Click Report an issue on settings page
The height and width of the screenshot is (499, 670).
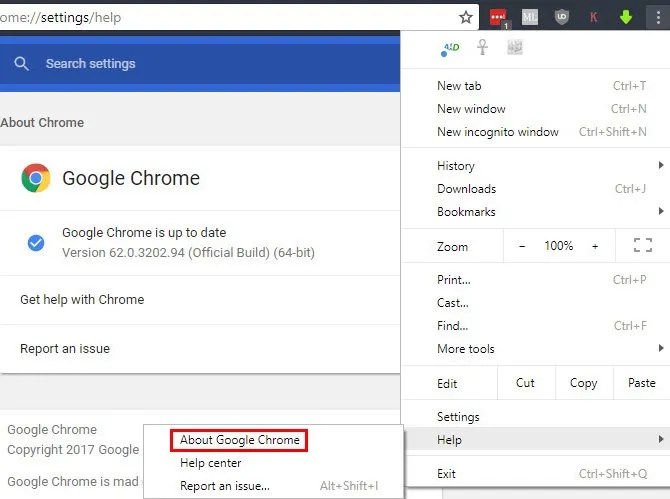200,349
